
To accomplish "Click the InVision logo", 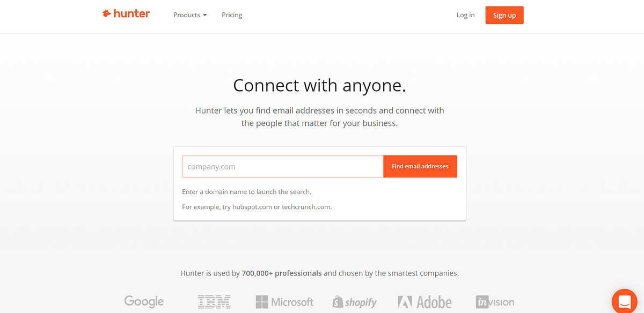I will pyautogui.click(x=495, y=302).
